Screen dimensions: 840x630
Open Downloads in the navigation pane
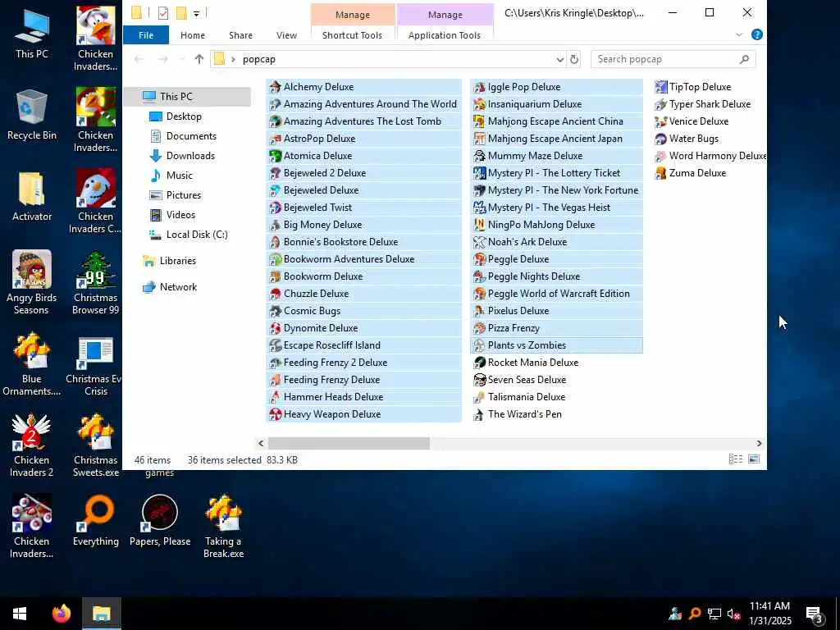click(x=190, y=156)
